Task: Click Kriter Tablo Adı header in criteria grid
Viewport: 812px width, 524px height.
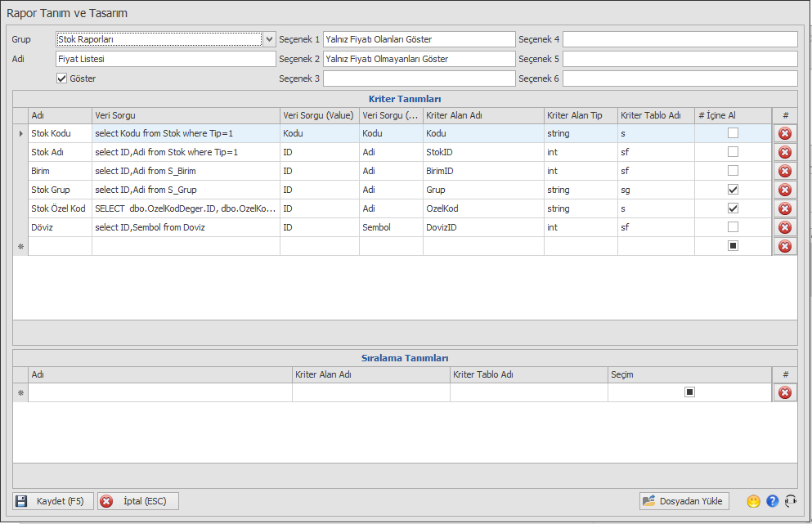Action: click(656, 115)
